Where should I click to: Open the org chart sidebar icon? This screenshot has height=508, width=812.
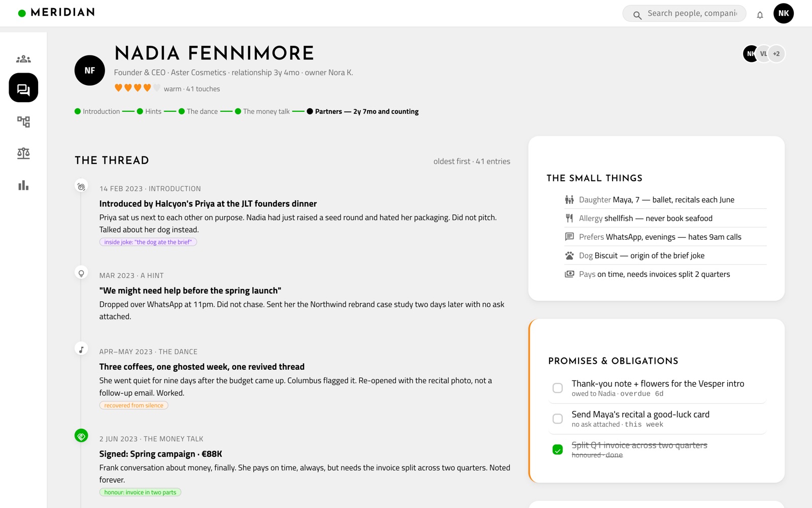pos(23,122)
